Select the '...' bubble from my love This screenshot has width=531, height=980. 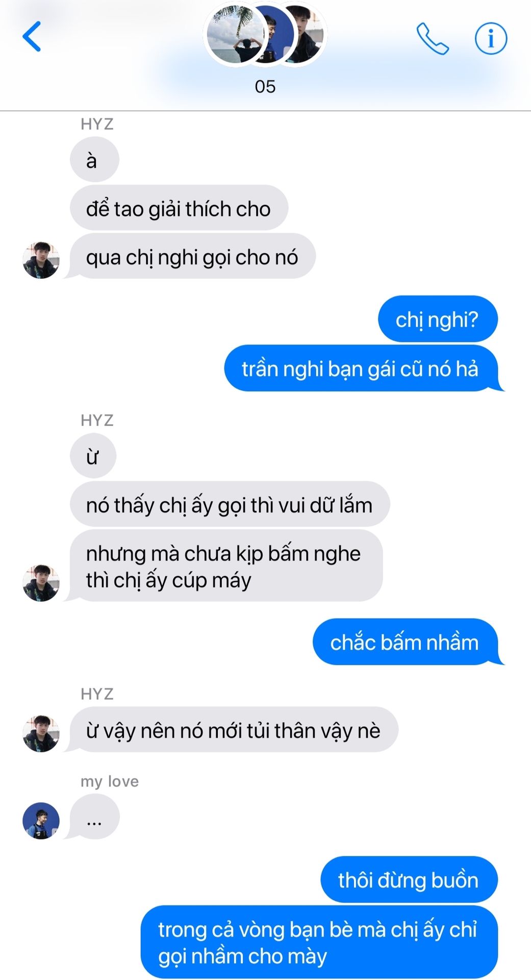point(94,817)
